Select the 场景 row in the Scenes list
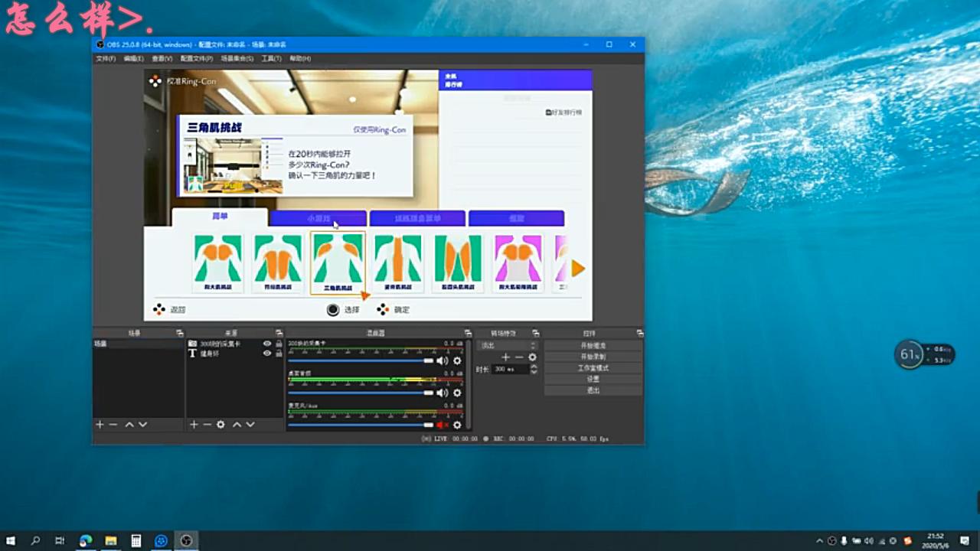This screenshot has height=551, width=980. click(139, 344)
